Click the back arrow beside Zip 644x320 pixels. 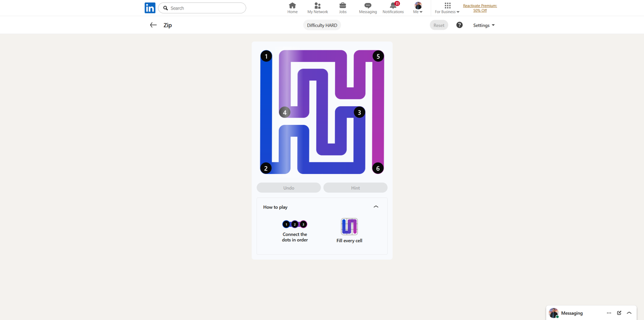tap(153, 25)
